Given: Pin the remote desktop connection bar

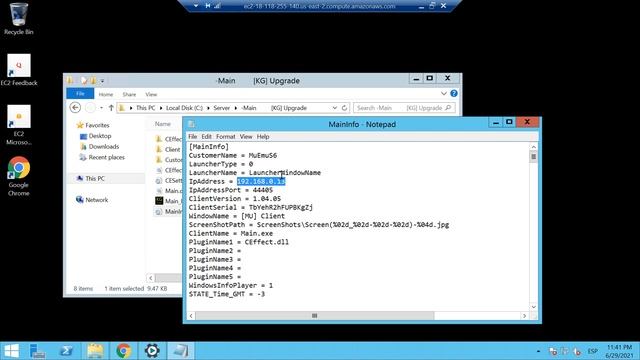Looking at the screenshot, I should coord(208,6).
